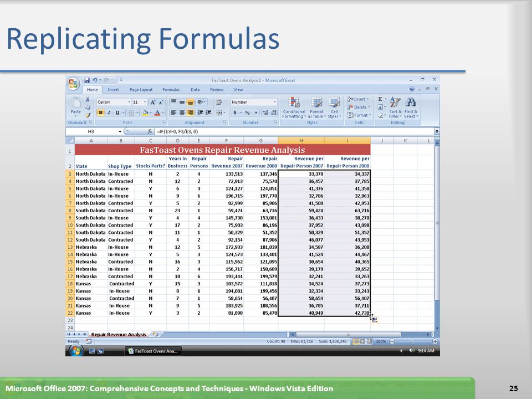Open the round Office Button menu
532x399 pixels.
tap(73, 84)
